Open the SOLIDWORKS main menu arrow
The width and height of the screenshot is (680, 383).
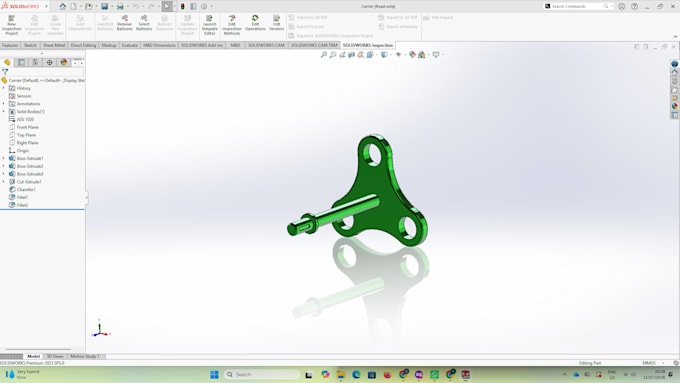46,7
